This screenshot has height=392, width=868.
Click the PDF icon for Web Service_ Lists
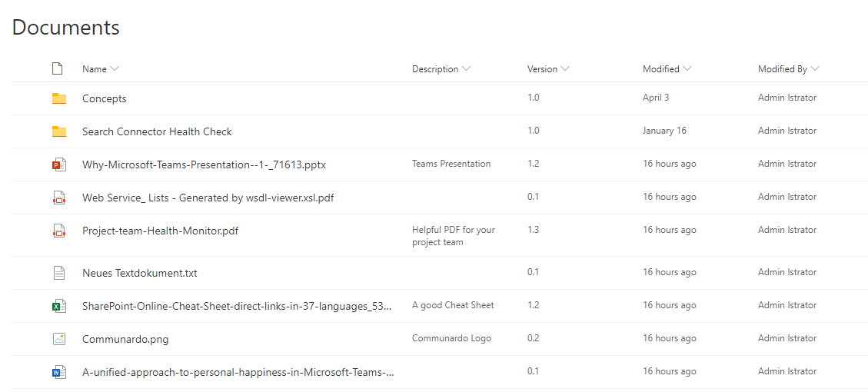pyautogui.click(x=59, y=198)
